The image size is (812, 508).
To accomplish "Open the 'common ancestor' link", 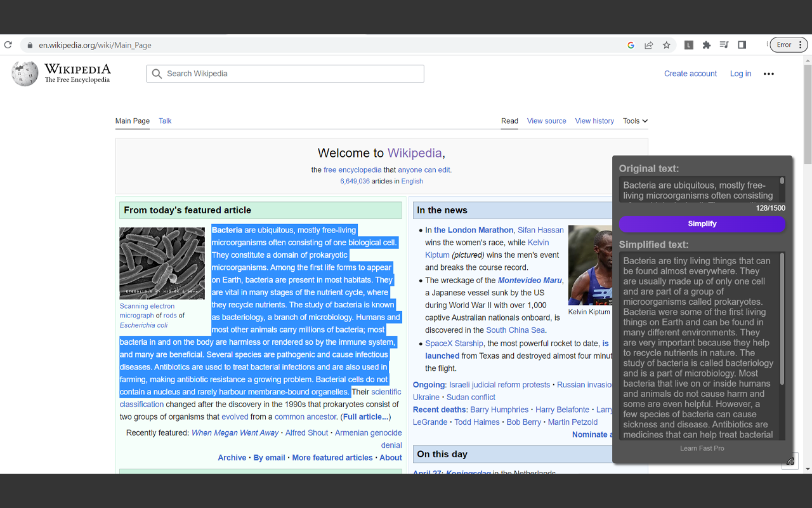I will coord(305,417).
